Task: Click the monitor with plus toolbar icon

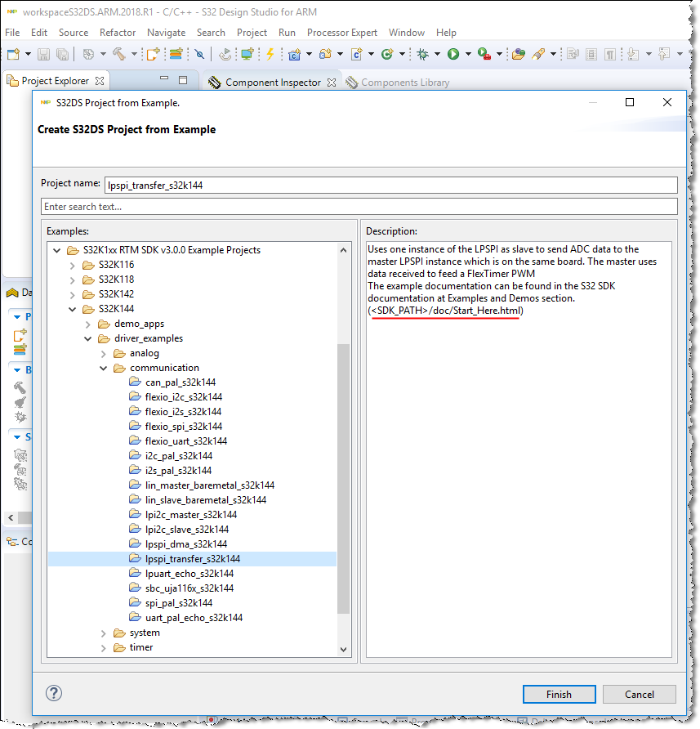Action: click(x=247, y=55)
